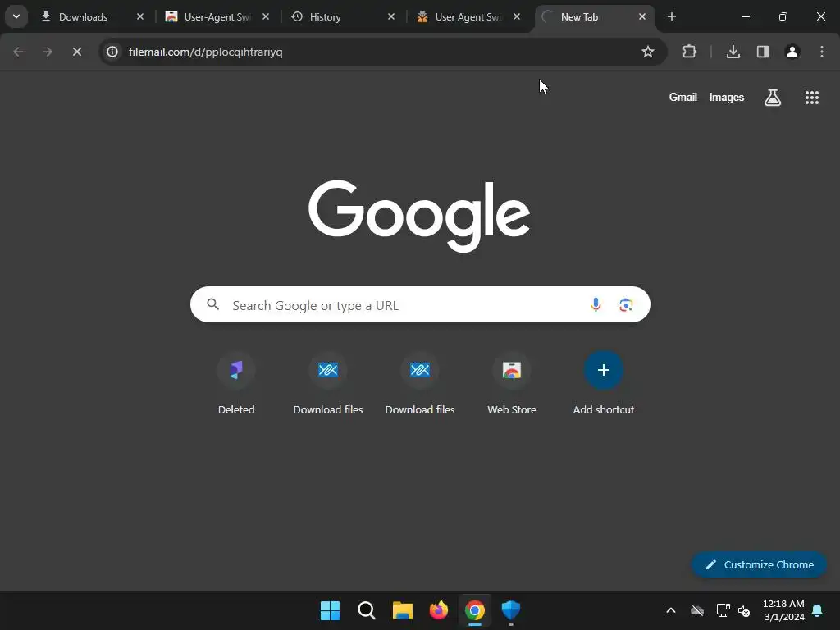Switch to the User Agent Switcher extension tab

click(x=468, y=17)
